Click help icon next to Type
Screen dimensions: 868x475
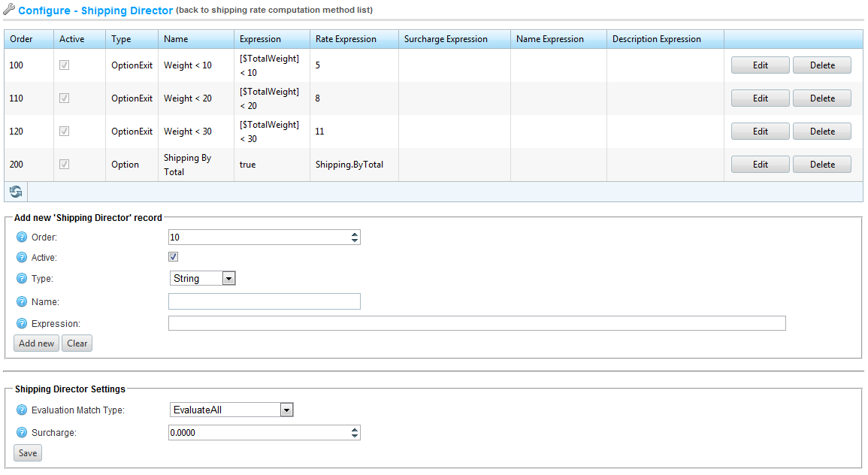pos(22,279)
